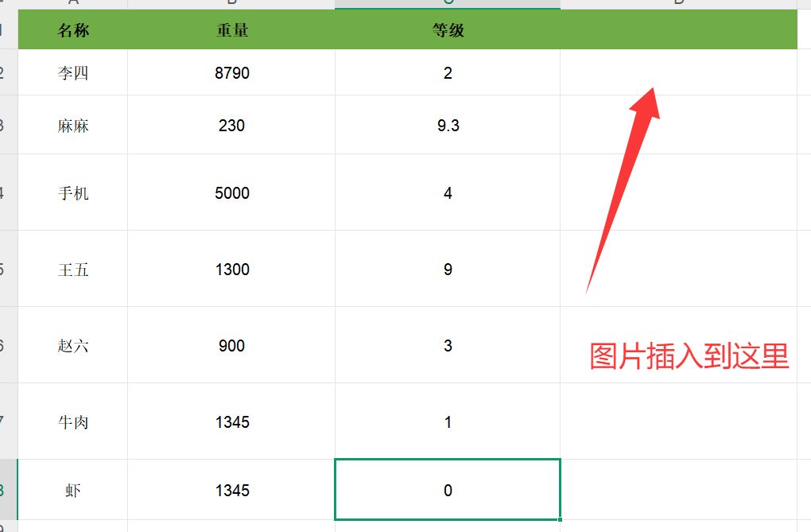The width and height of the screenshot is (811, 532).
Task: Select grade cell 9 in 王五 row
Action: [448, 269]
